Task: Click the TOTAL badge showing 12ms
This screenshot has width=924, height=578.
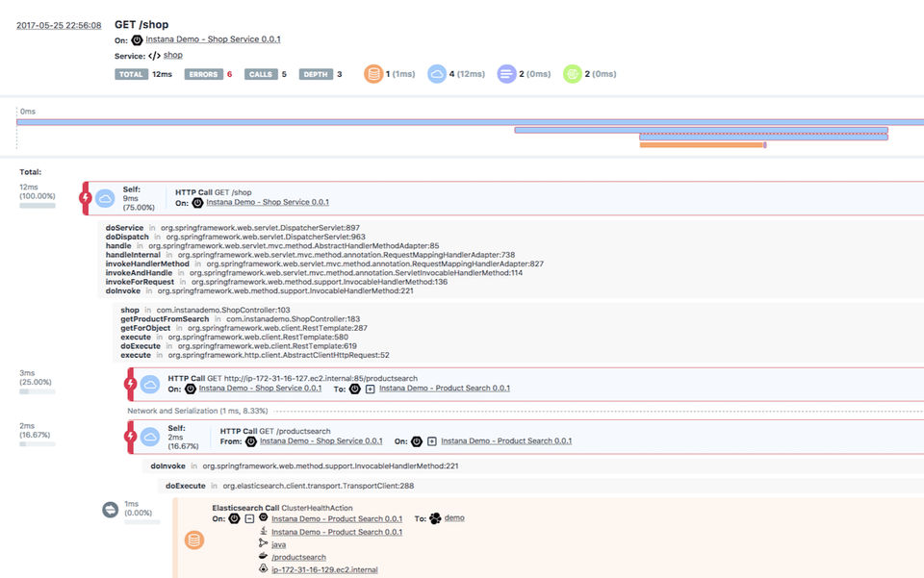Action: (131, 74)
